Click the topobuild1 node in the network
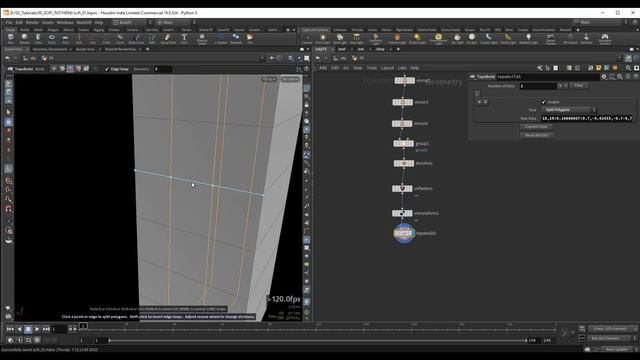 coord(404,233)
